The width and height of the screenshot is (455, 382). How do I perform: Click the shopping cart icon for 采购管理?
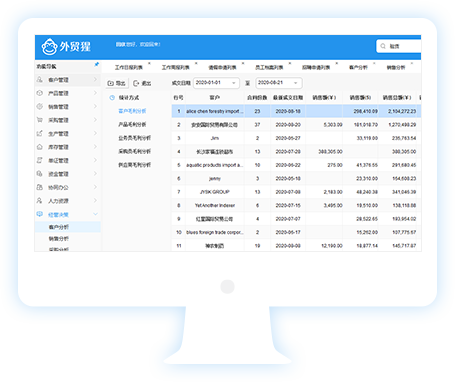[x=39, y=120]
